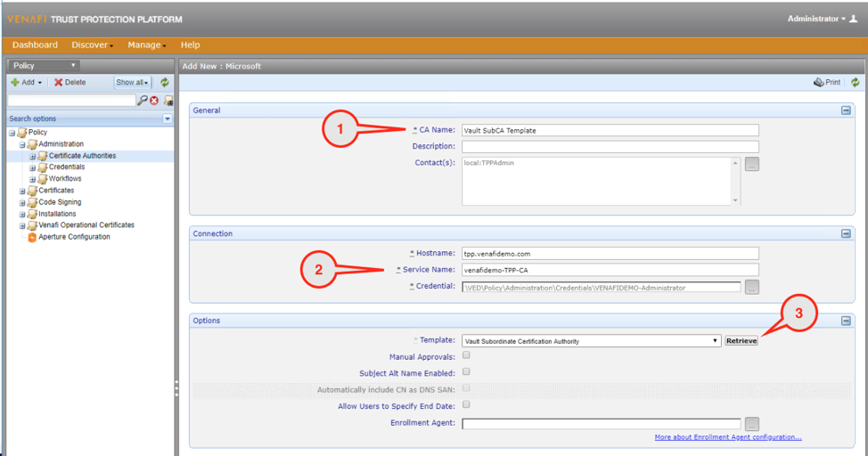Collapse the General section
Viewport: 868px width, 456px height.
click(846, 110)
